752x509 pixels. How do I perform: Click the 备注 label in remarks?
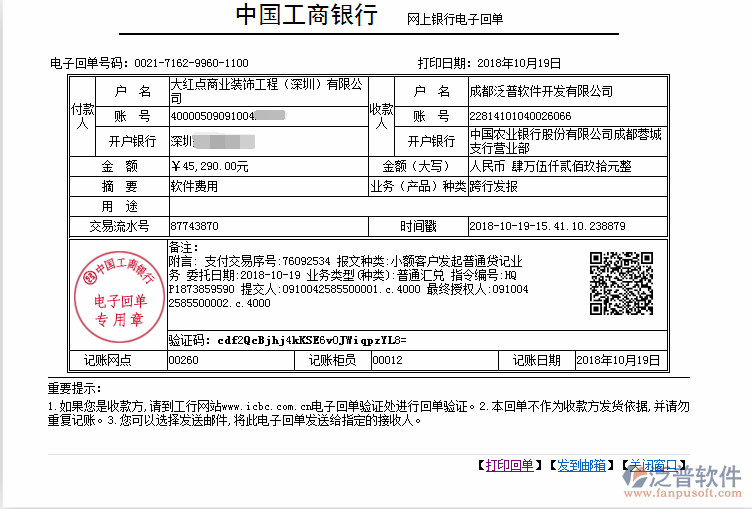(183, 248)
